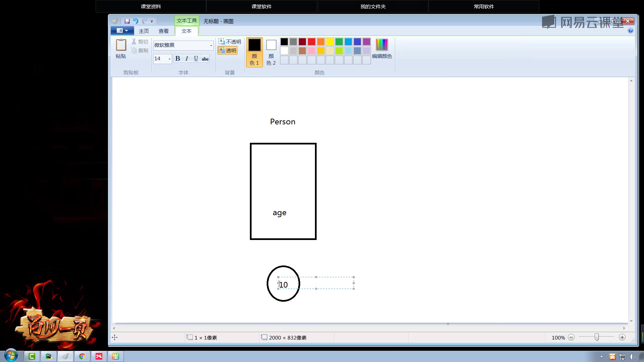644x362 pixels.
Task: Open the font family dropdown
Action: tap(210, 45)
